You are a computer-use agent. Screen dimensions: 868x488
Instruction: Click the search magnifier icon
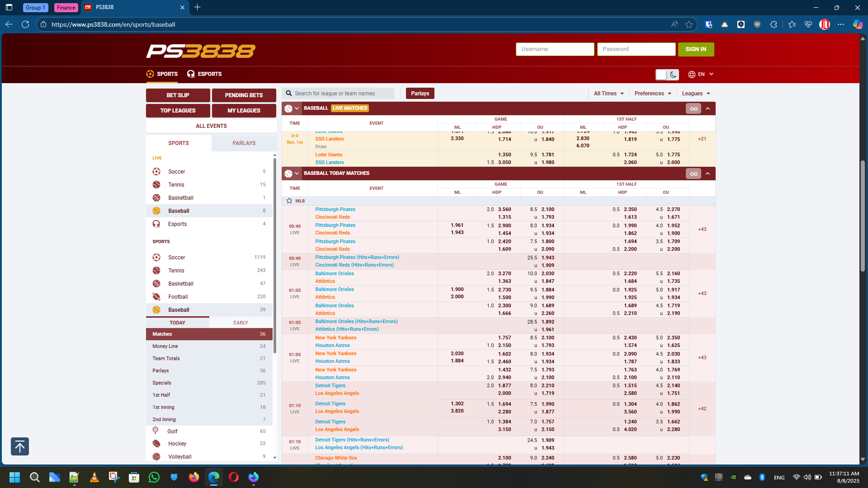click(x=289, y=94)
